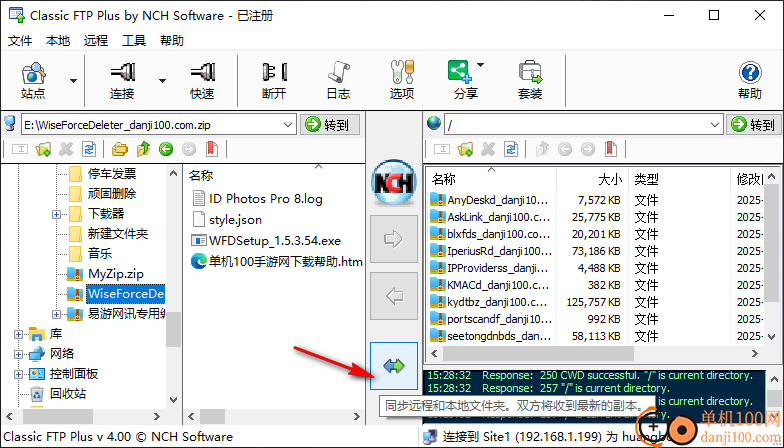
Task: Click the remote refresh icon
Action: pos(511,149)
